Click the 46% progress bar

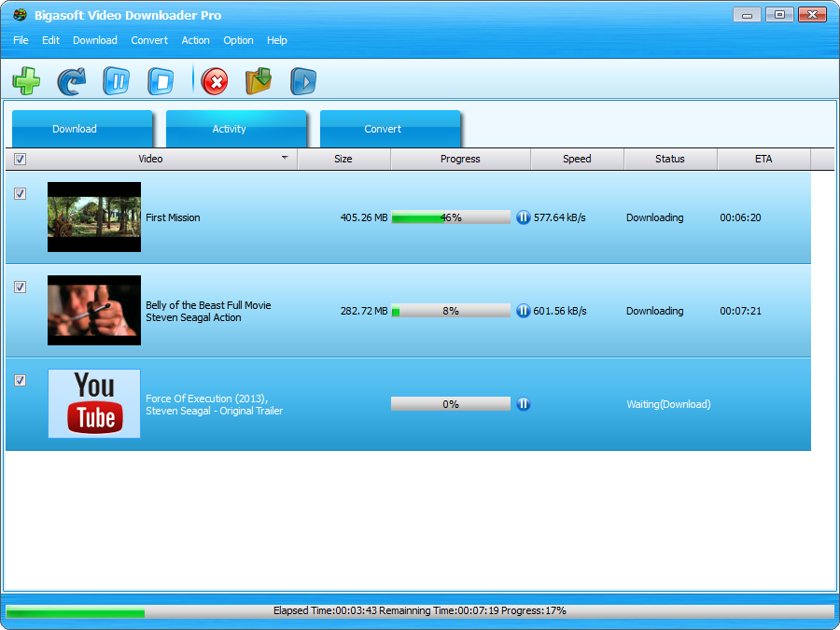coord(451,217)
